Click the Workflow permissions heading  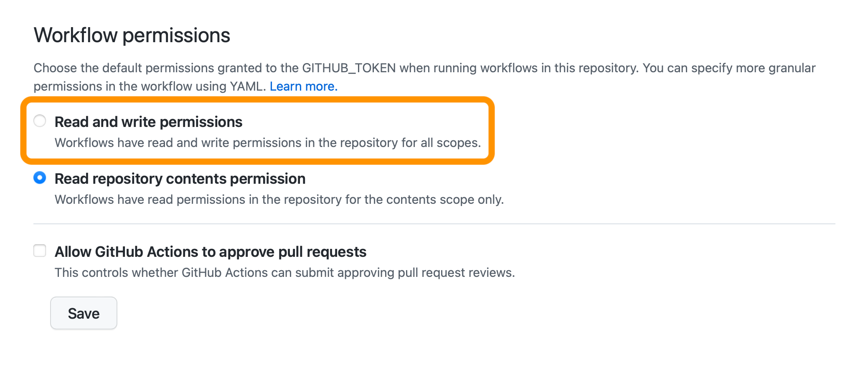pos(132,35)
